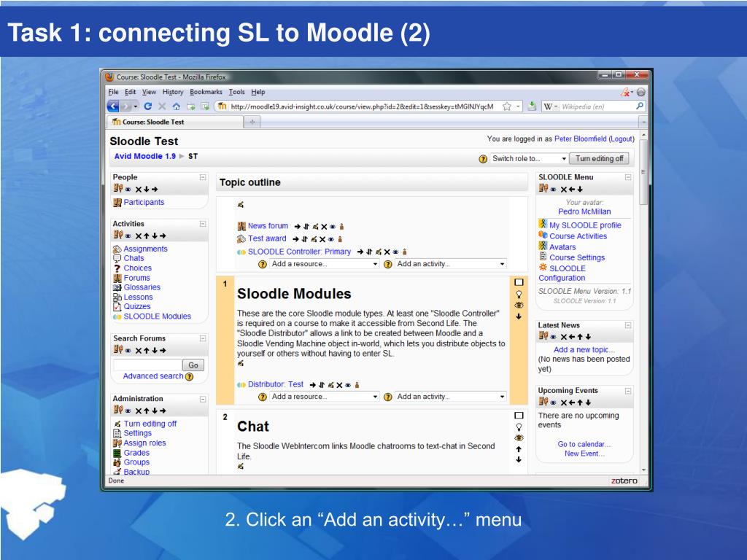Show only topic 1 square icon

tap(519, 282)
